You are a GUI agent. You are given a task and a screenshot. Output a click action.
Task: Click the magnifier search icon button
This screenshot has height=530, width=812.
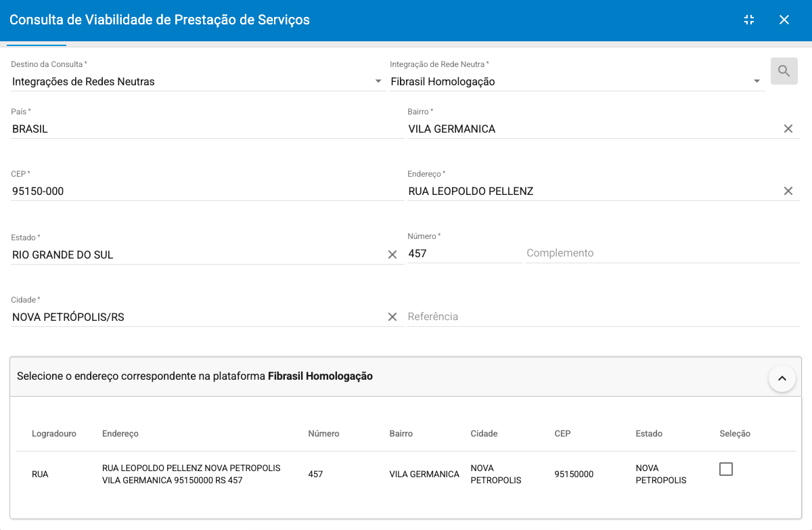784,71
